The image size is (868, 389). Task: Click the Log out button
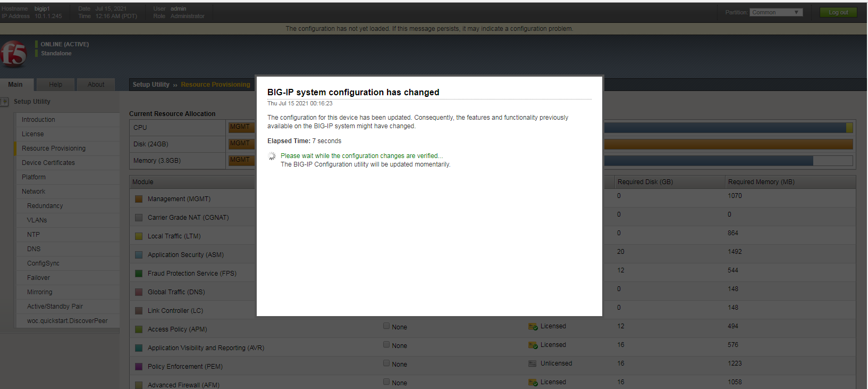[838, 12]
